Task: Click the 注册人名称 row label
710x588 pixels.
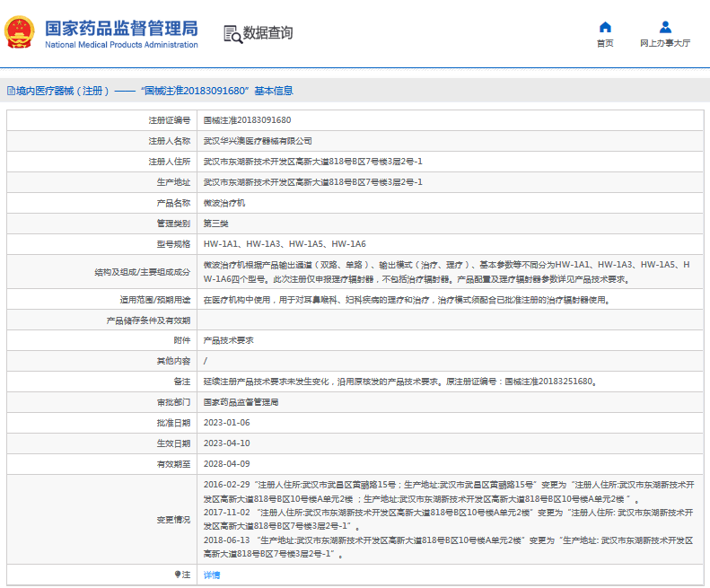Action: pos(170,141)
